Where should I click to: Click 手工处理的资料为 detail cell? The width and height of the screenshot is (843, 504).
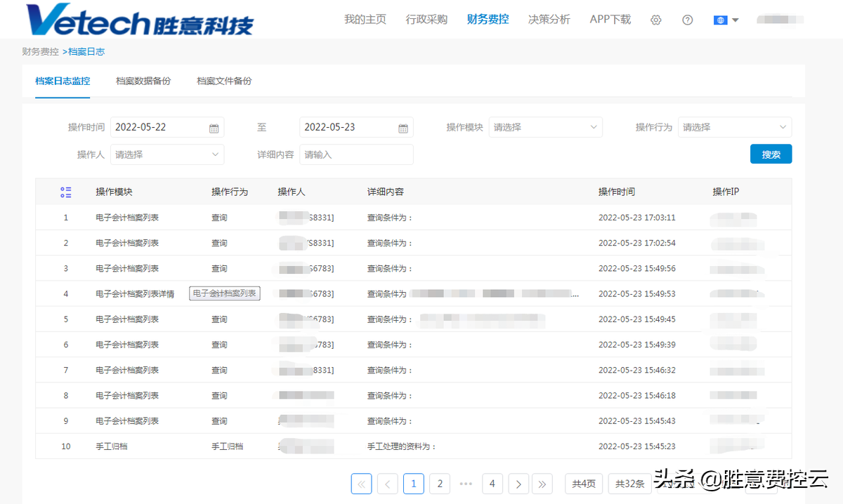coord(402,446)
